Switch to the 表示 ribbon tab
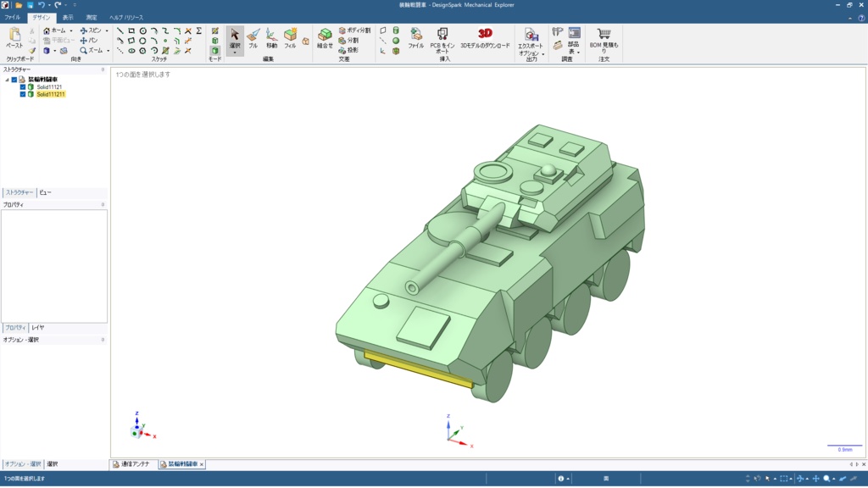The height and width of the screenshot is (488, 868). coord(68,18)
